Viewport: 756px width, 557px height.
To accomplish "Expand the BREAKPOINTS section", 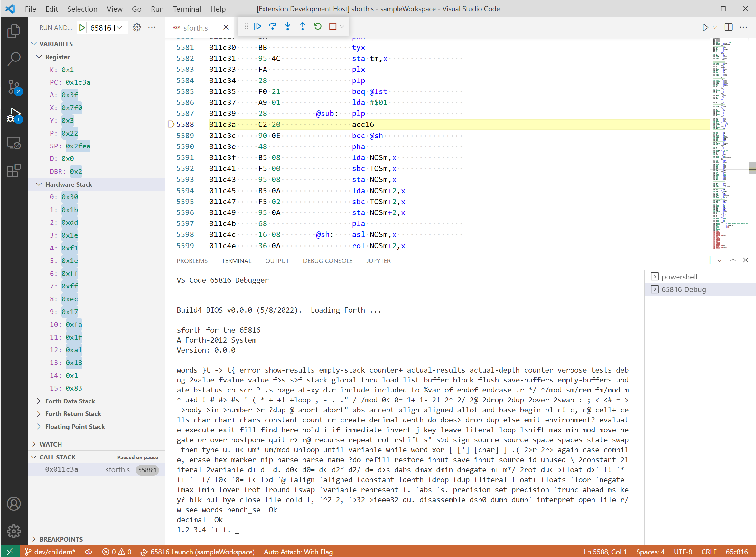I will coord(61,539).
